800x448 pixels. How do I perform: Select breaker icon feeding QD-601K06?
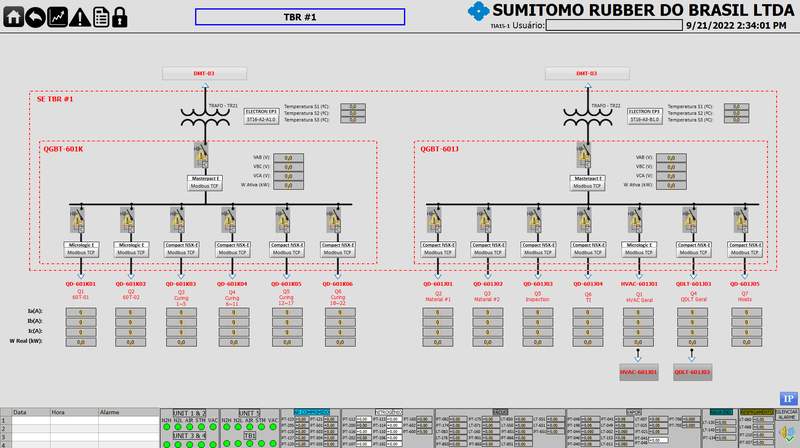333,220
